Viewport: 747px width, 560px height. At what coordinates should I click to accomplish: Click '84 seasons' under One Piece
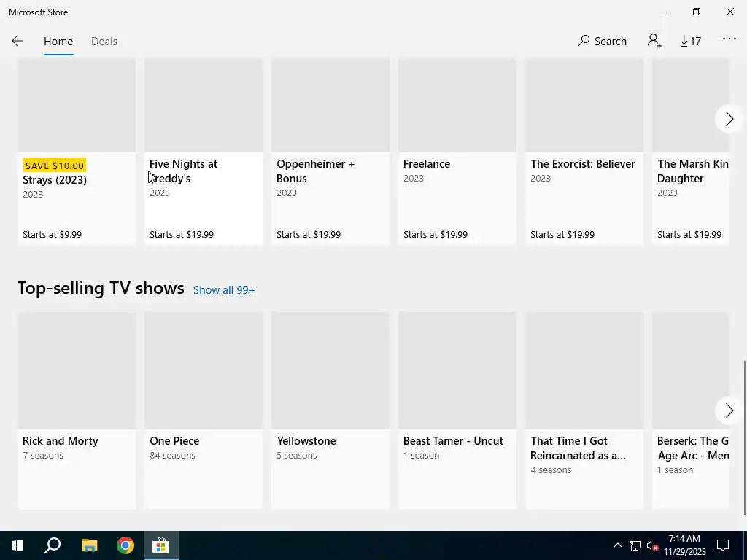(x=172, y=455)
